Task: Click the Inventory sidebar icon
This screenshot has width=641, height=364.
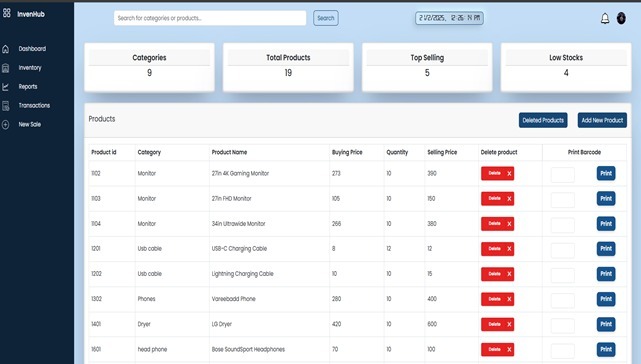Action: tap(6, 68)
